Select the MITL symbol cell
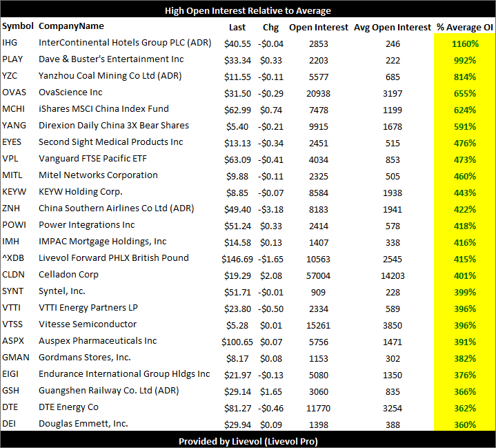Image resolution: width=496 pixels, height=448 pixels. [x=12, y=175]
